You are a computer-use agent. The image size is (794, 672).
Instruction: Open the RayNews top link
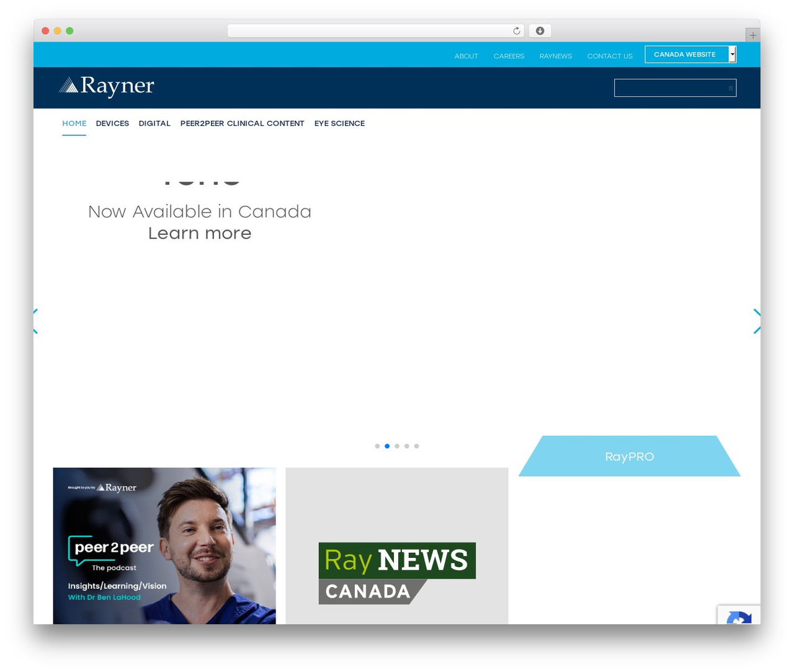(556, 56)
